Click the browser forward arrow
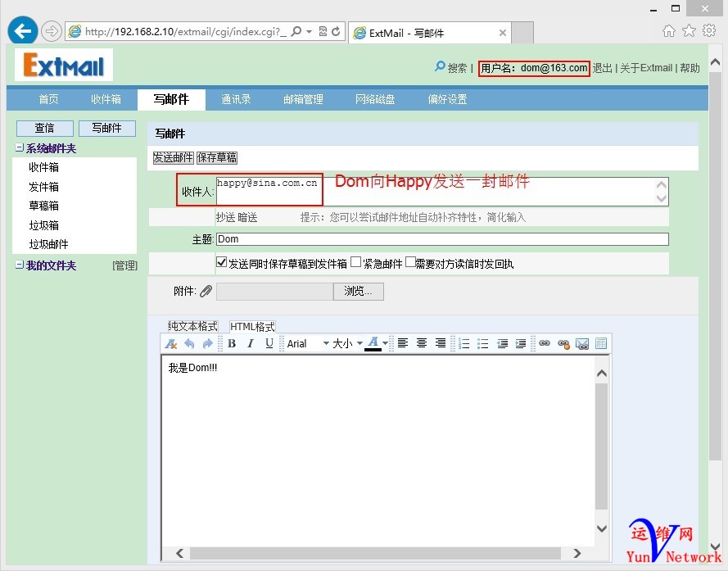Viewport: 728px width, 571px height. pyautogui.click(x=51, y=32)
